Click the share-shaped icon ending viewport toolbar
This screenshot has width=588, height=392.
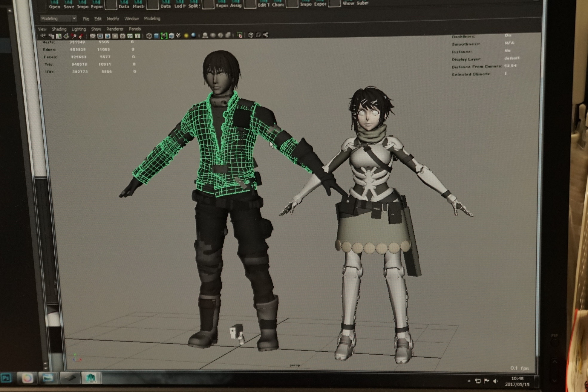point(266,35)
